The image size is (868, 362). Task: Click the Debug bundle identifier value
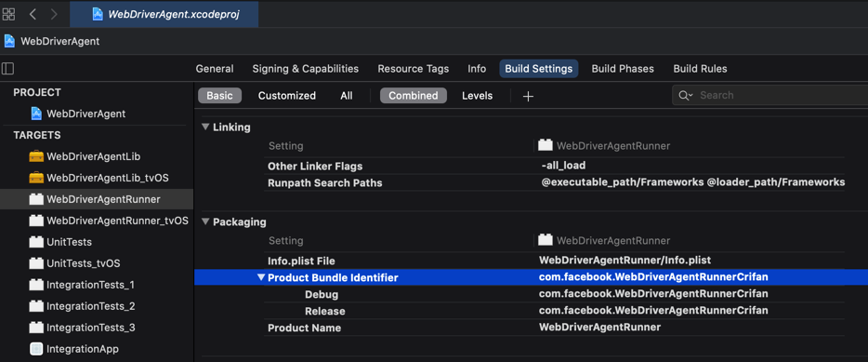pos(653,294)
